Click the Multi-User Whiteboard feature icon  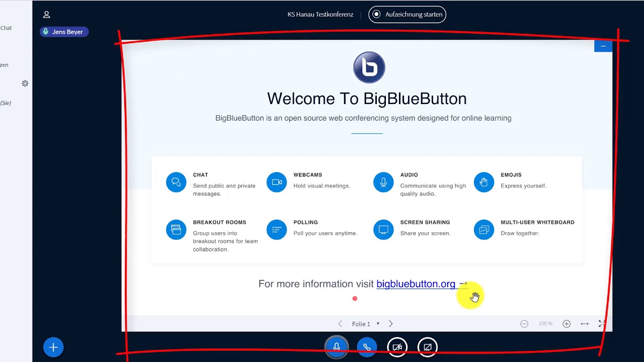tap(484, 230)
